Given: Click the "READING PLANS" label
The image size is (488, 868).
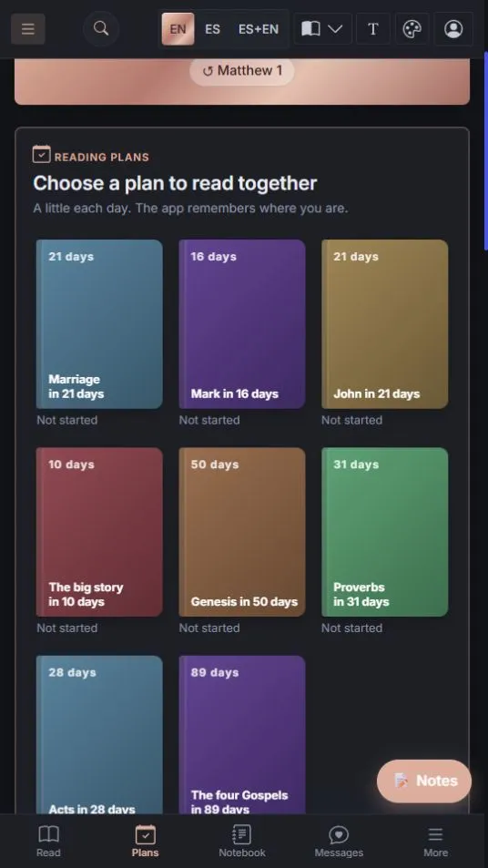Looking at the screenshot, I should pyautogui.click(x=102, y=158).
